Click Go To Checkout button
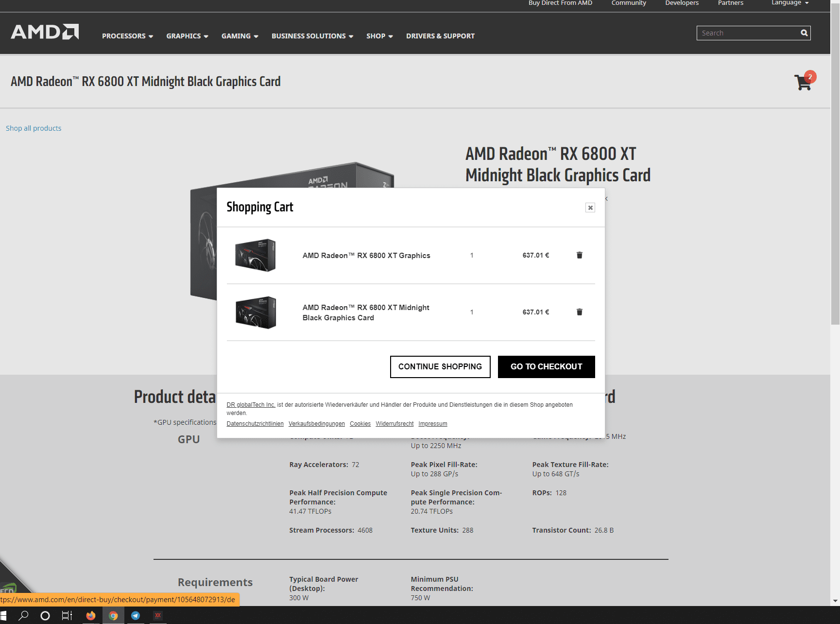 pos(547,367)
